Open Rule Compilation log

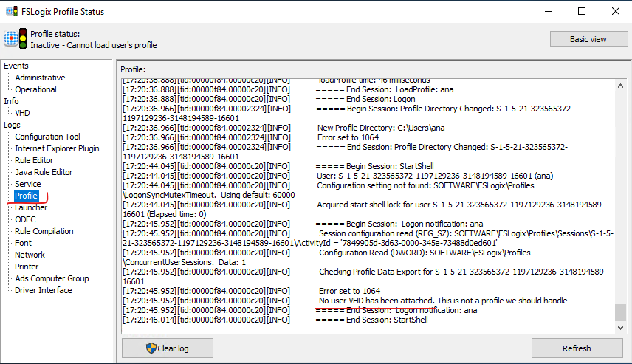[44, 231]
